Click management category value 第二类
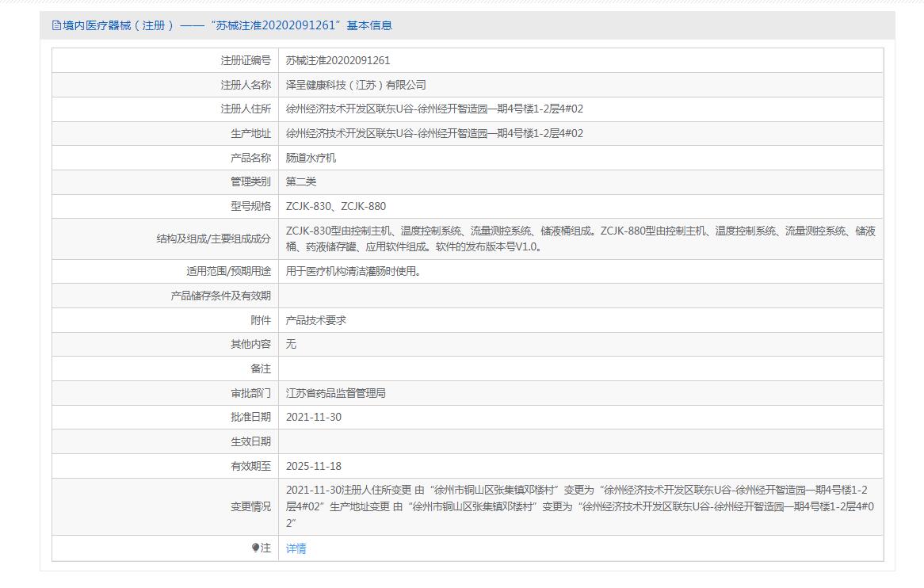This screenshot has width=924, height=588. 300,181
